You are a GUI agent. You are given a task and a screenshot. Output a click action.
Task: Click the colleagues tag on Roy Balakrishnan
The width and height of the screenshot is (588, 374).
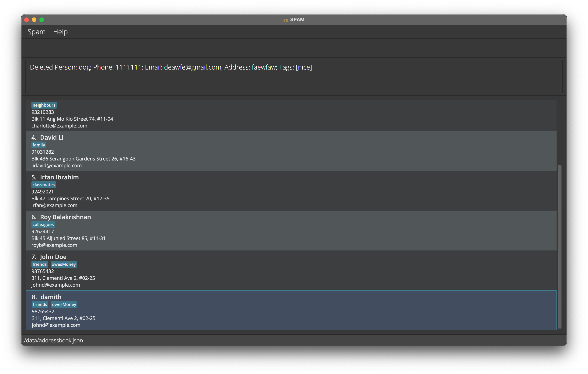coord(43,225)
